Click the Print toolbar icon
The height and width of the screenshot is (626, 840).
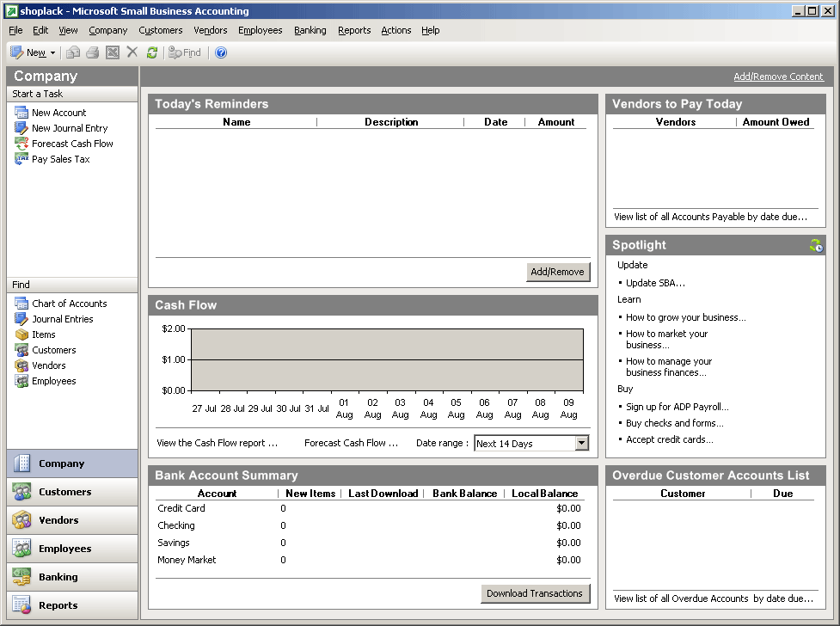pyautogui.click(x=93, y=52)
